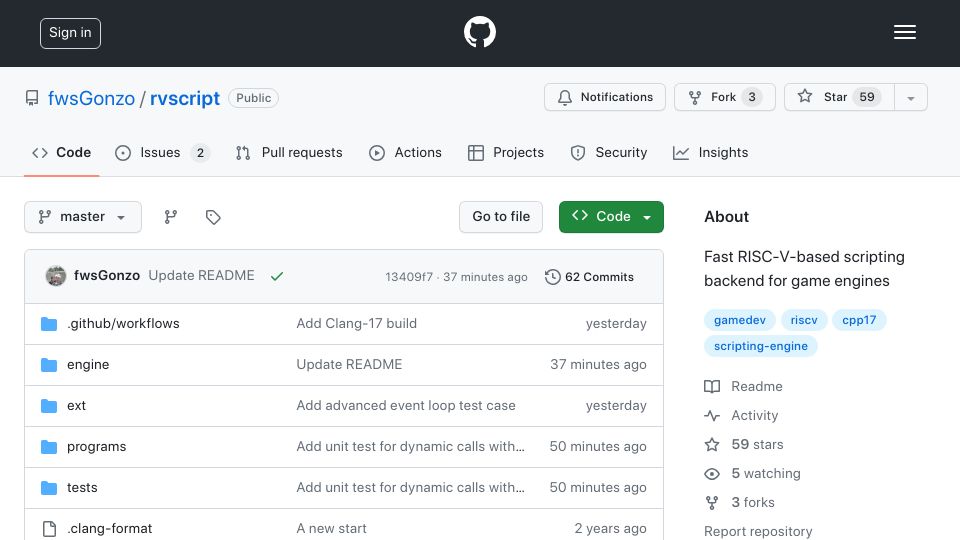Open the fwsGonzo commit author link
The image size is (960, 540).
[x=107, y=276]
